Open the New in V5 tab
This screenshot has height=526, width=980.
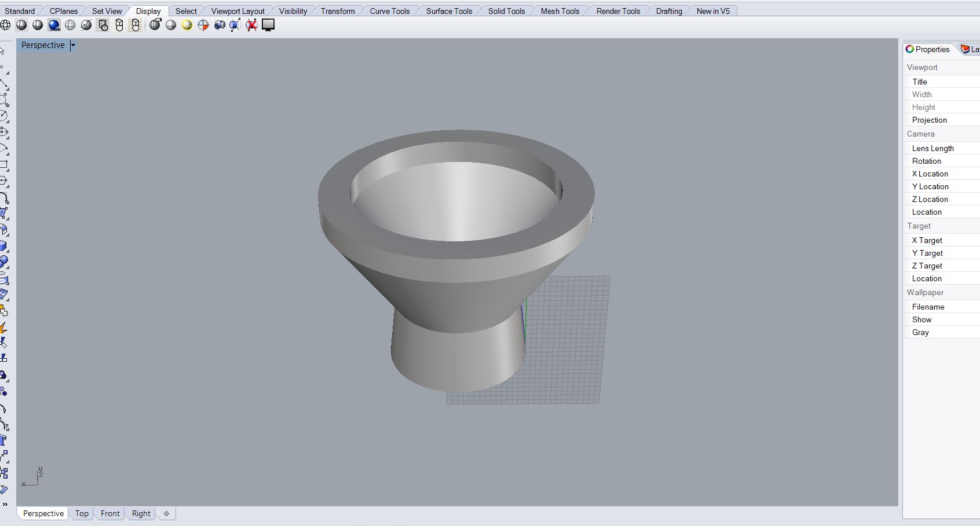click(x=713, y=11)
